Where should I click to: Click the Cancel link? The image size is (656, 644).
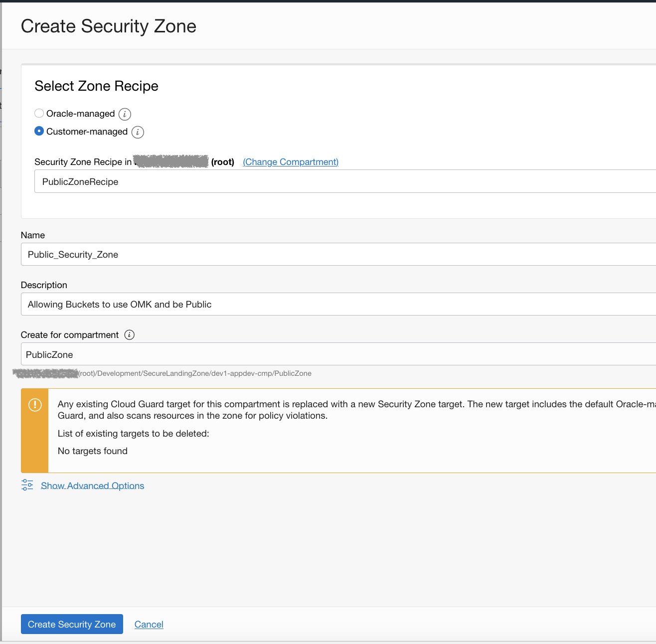pos(149,625)
